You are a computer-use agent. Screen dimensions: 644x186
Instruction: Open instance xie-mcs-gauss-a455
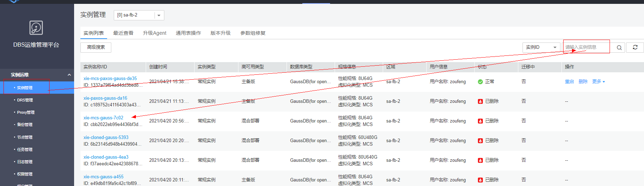pyautogui.click(x=104, y=177)
